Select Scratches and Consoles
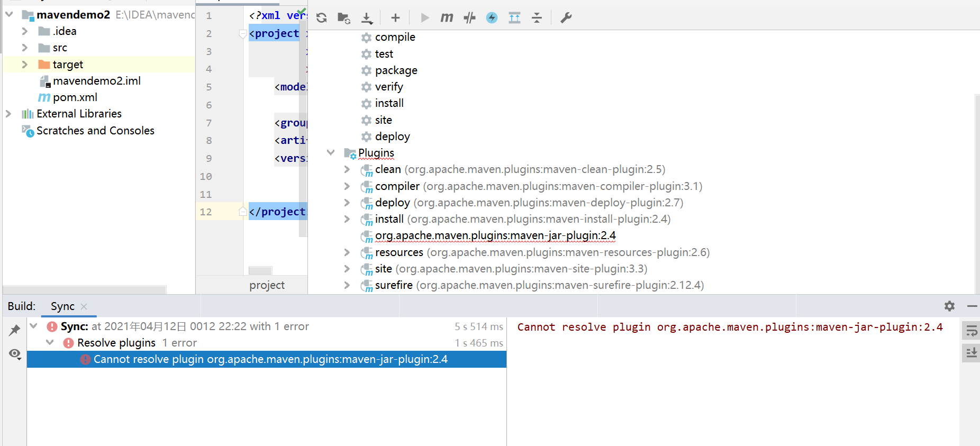Viewport: 980px width, 446px height. [x=95, y=131]
